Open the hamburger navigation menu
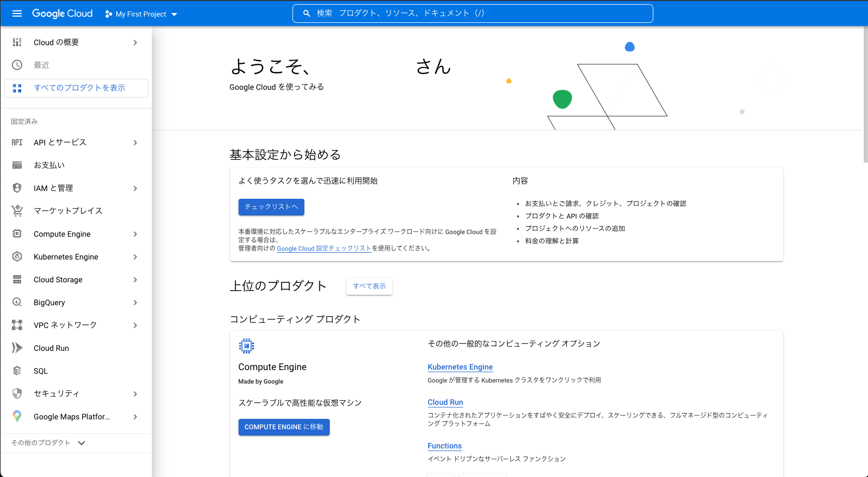This screenshot has width=868, height=477. tap(17, 13)
